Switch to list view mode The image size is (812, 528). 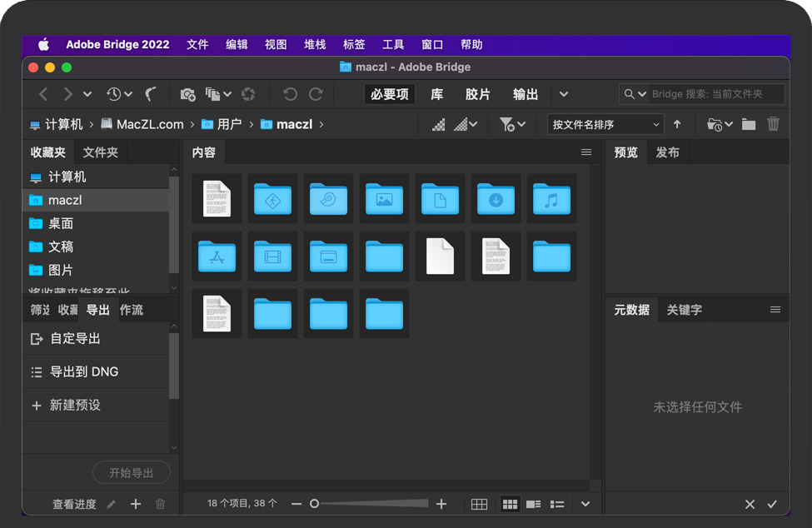point(557,504)
